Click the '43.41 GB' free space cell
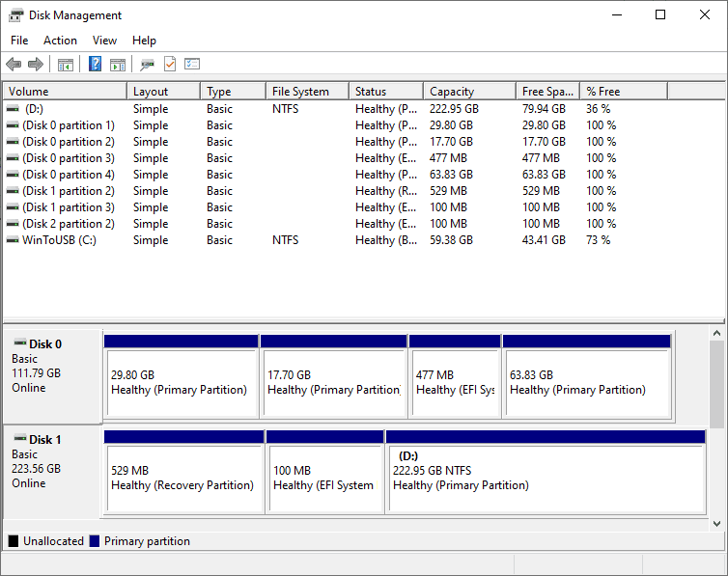Image resolution: width=728 pixels, height=576 pixels. click(x=544, y=240)
